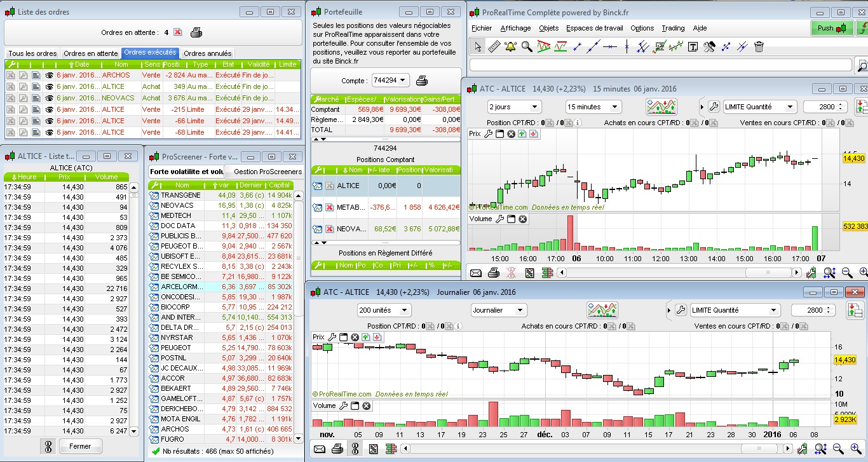Click the Fermer button
The height and width of the screenshot is (462, 868).
(80, 446)
